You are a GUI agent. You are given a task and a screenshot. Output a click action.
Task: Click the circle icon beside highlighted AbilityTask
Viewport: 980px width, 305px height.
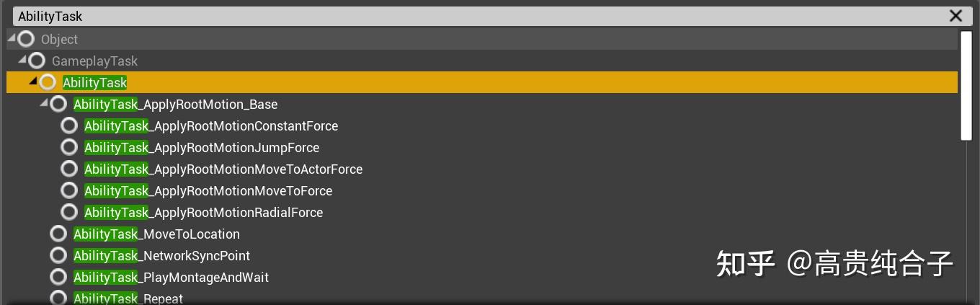48,82
